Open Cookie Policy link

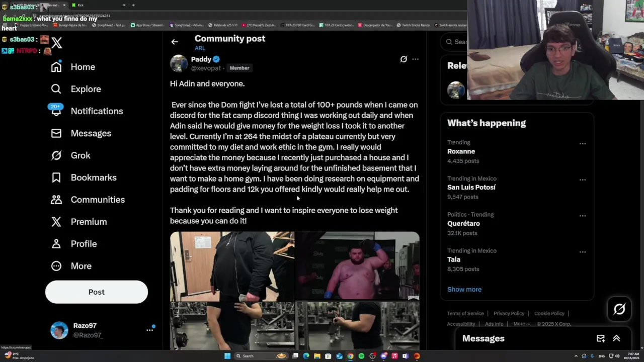pos(549,313)
